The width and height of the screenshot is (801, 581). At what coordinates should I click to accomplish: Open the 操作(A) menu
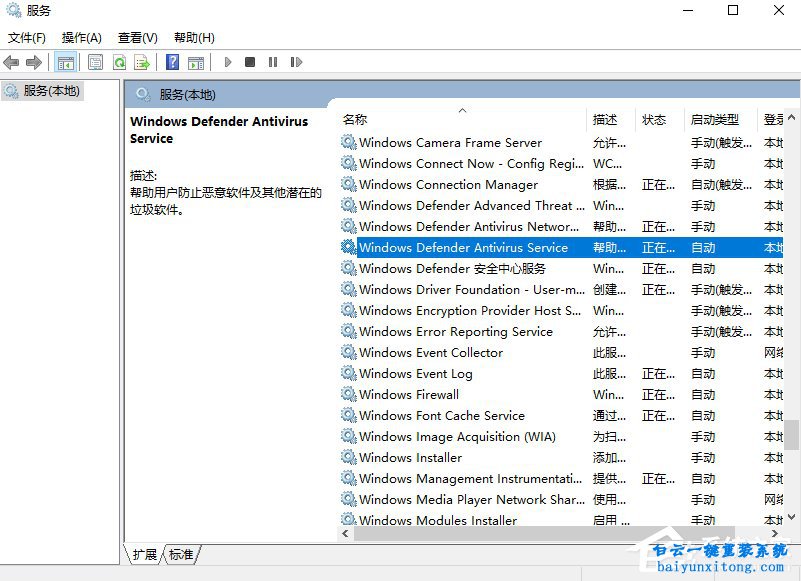tap(80, 37)
